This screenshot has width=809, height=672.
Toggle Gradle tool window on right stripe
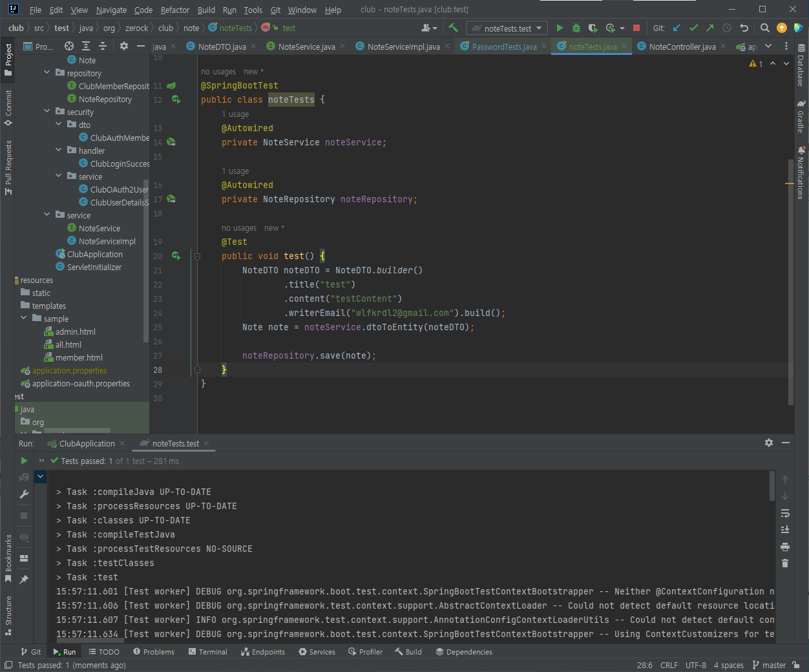tap(801, 116)
